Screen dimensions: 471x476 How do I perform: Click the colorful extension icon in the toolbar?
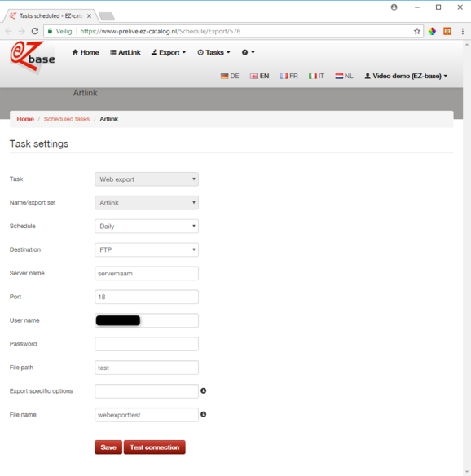[432, 31]
